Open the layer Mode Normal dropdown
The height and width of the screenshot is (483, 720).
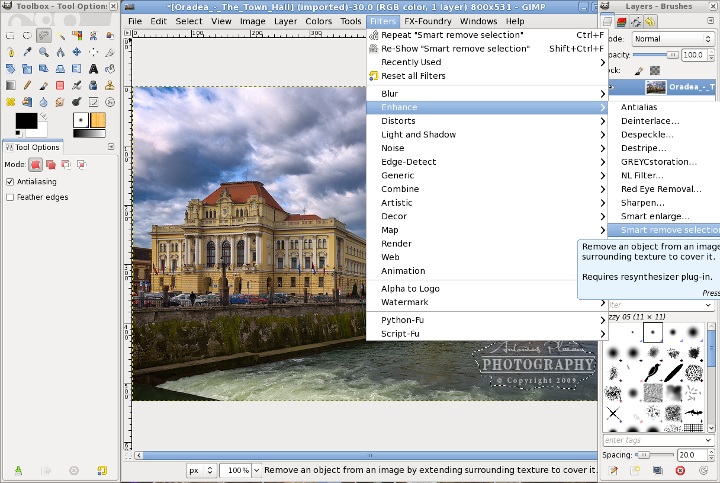673,39
